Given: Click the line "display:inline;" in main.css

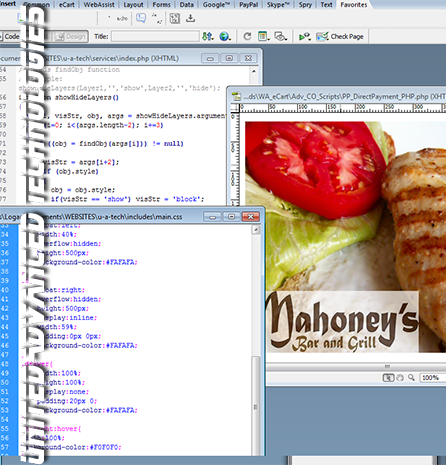Looking at the screenshot, I should 67,318.
